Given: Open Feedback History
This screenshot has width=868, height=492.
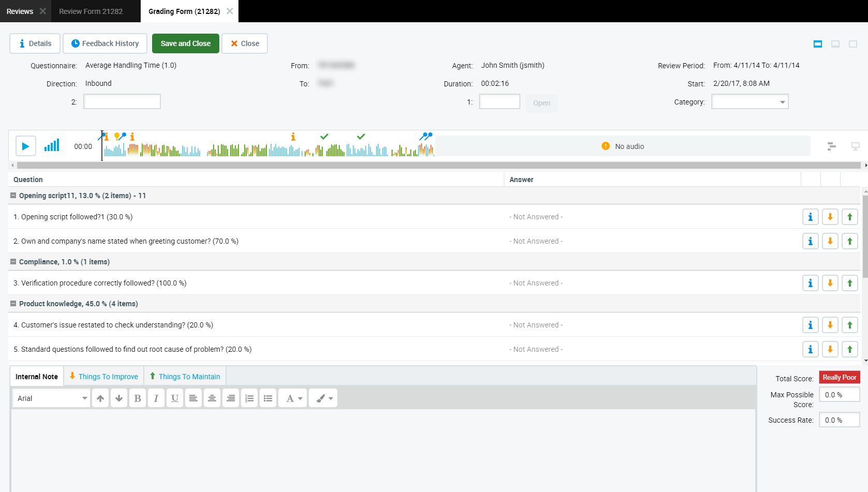Looking at the screenshot, I should (x=105, y=43).
